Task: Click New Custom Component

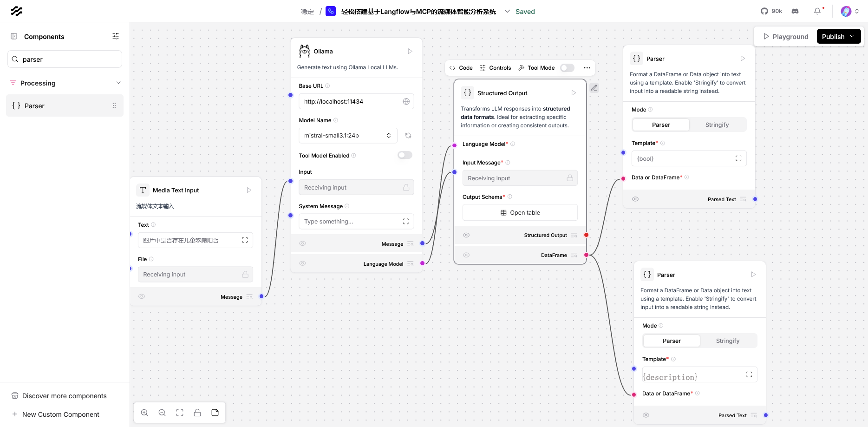Action: [56, 414]
